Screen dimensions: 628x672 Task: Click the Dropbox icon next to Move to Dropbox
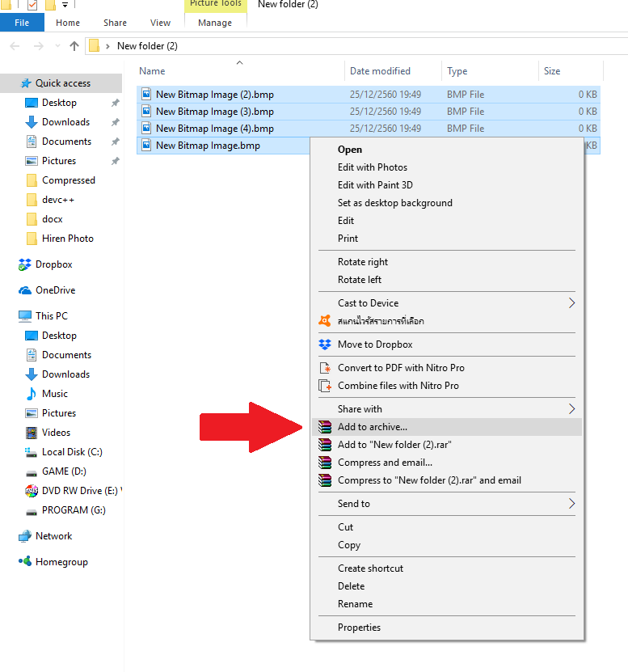325,344
